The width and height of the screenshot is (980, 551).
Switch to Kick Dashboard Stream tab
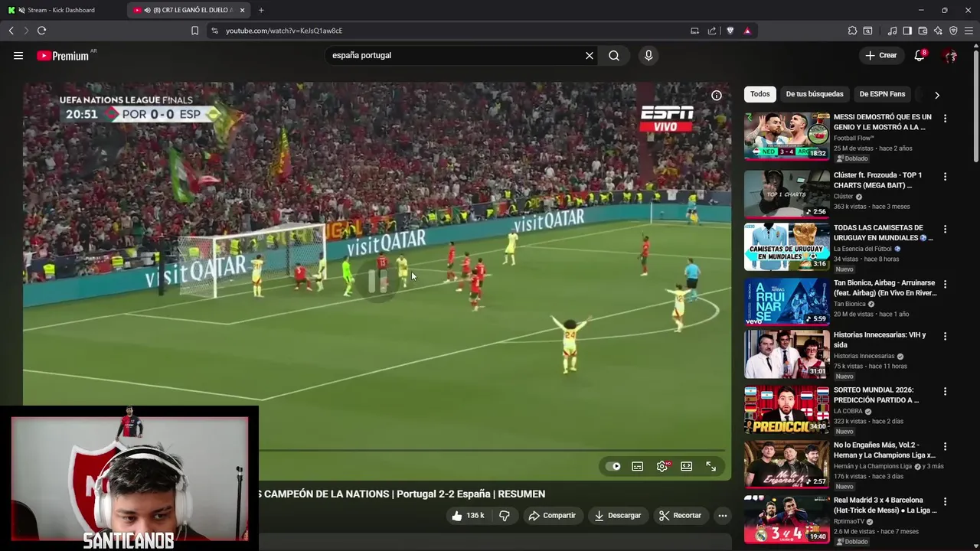pos(61,10)
